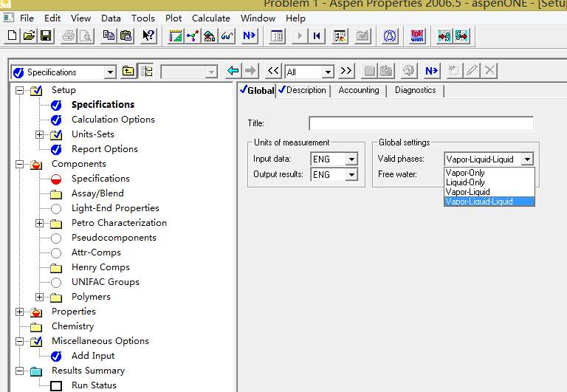Select Report Options in tree
This screenshot has width=567, height=392.
point(105,149)
